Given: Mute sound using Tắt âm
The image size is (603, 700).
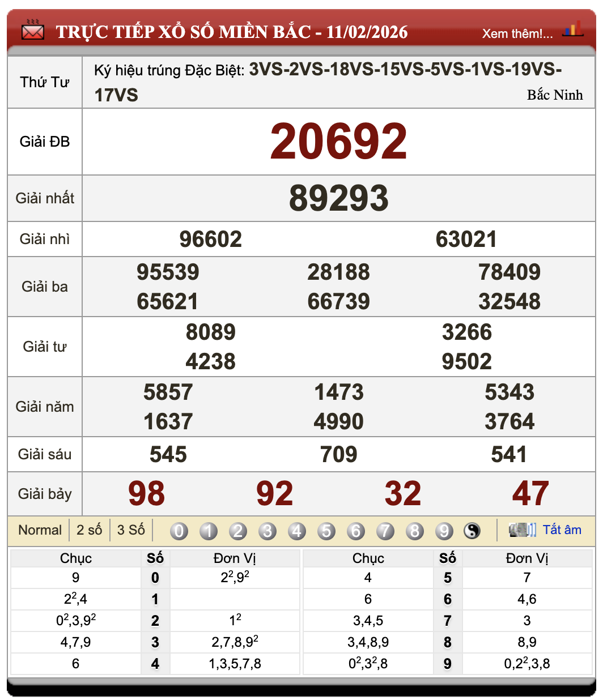Looking at the screenshot, I should (x=563, y=530).
